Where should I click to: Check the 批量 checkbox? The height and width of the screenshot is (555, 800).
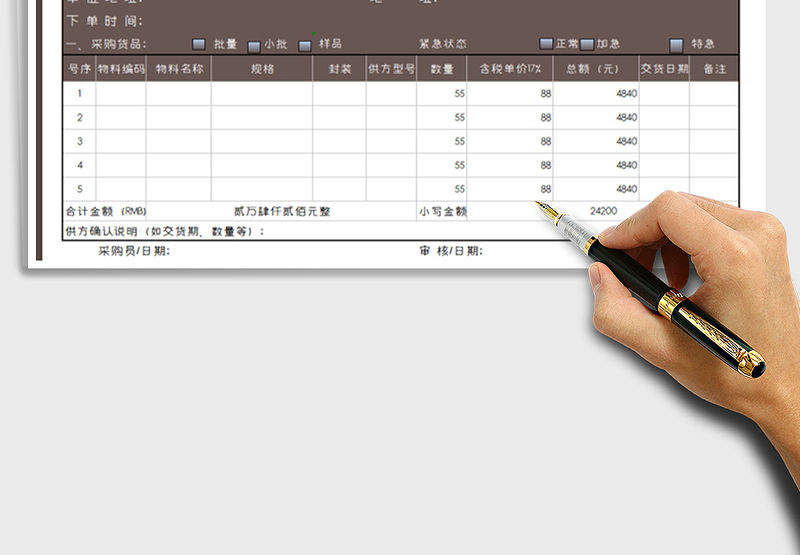click(198, 44)
